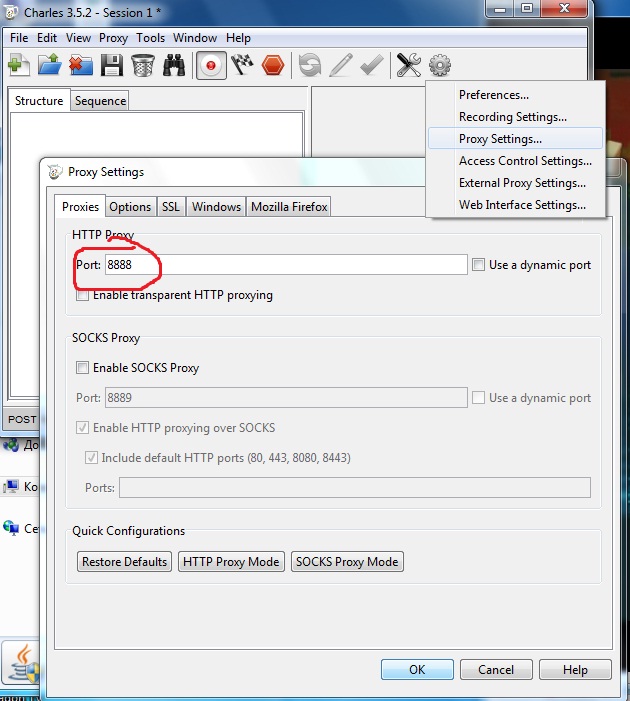Image resolution: width=630 pixels, height=701 pixels.
Task: Choose Recording Settings... from the menu
Action: [x=515, y=117]
